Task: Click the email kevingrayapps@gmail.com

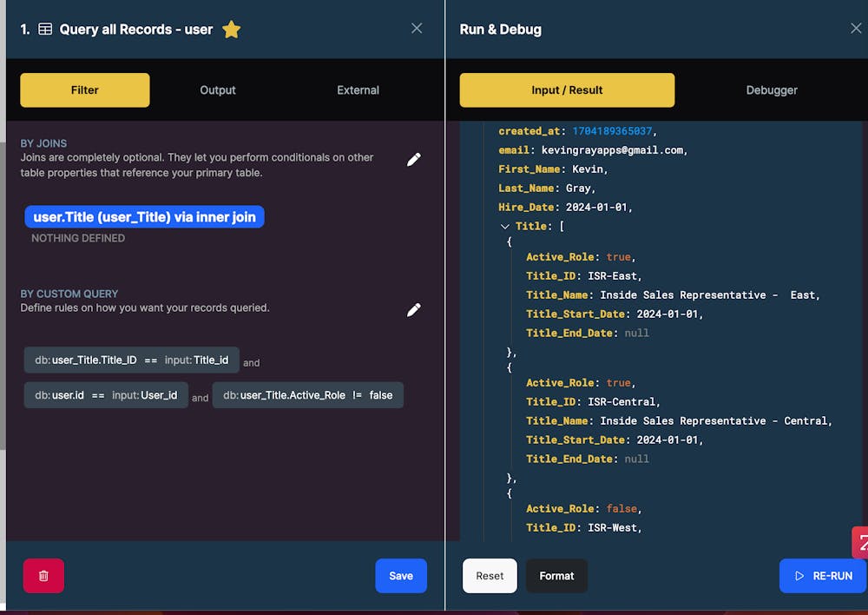Action: coord(612,150)
